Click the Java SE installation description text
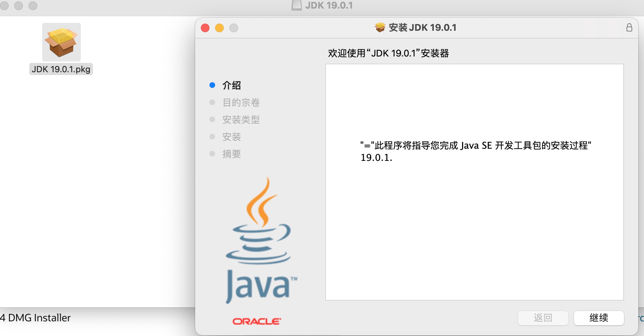This screenshot has width=644, height=336. click(x=476, y=151)
